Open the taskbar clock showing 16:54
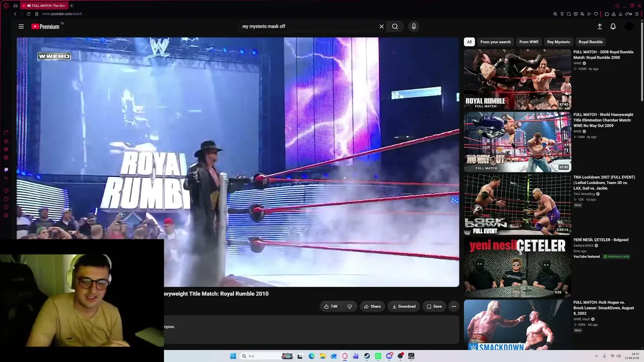644x362 pixels. coord(631,356)
